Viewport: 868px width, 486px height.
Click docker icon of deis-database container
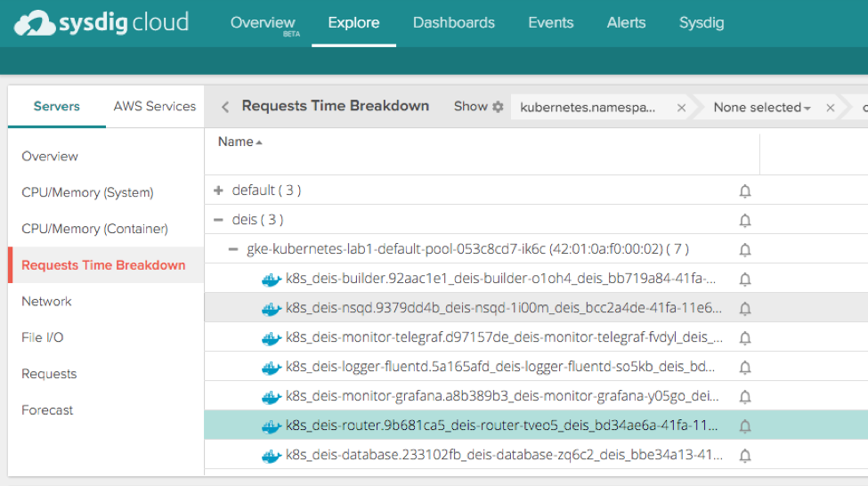(x=272, y=456)
